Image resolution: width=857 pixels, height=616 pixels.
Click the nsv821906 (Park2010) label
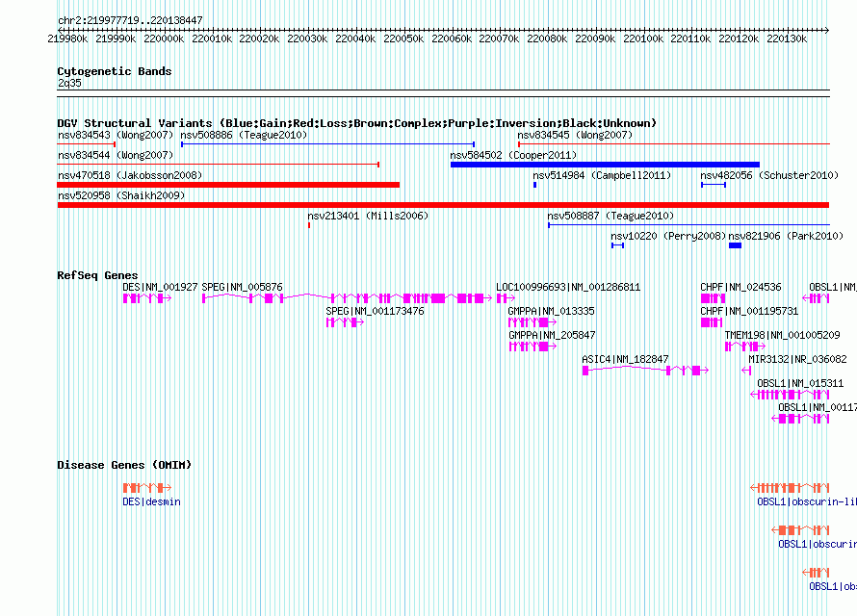786,236
